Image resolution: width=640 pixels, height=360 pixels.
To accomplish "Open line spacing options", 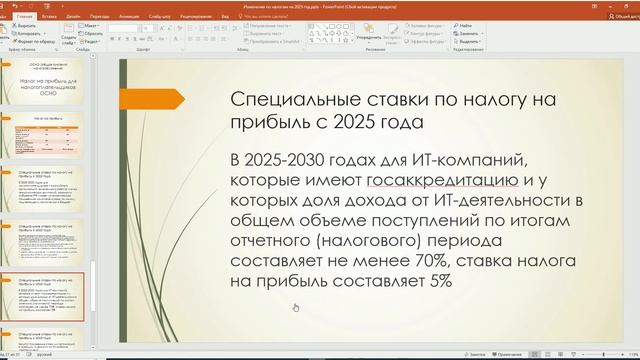I will [235, 28].
